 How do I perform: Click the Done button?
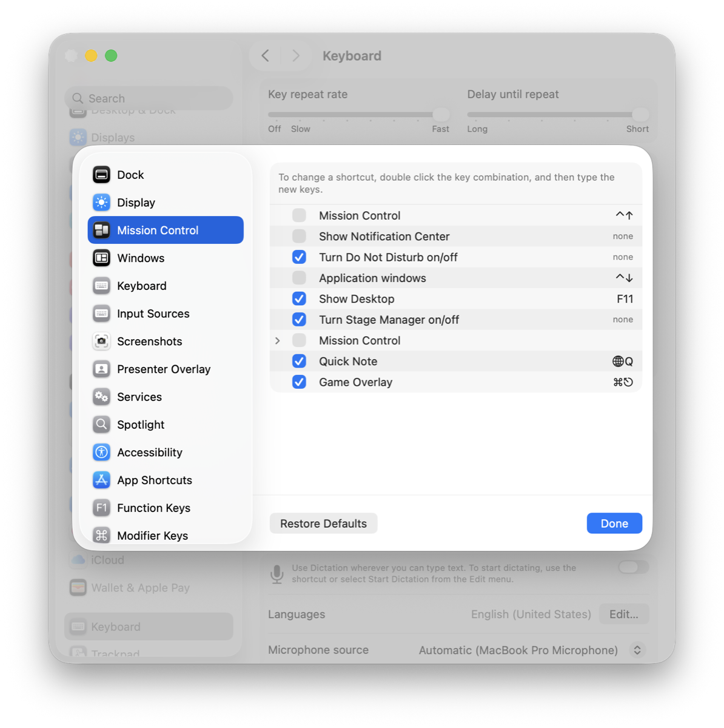tap(614, 524)
